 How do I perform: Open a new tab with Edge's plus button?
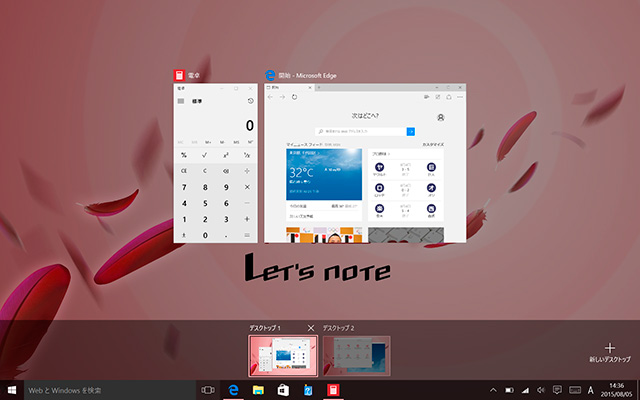pos(319,87)
